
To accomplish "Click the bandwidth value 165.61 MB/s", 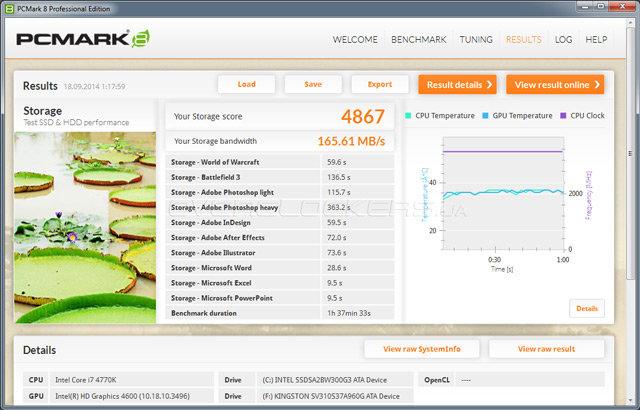I will click(351, 141).
